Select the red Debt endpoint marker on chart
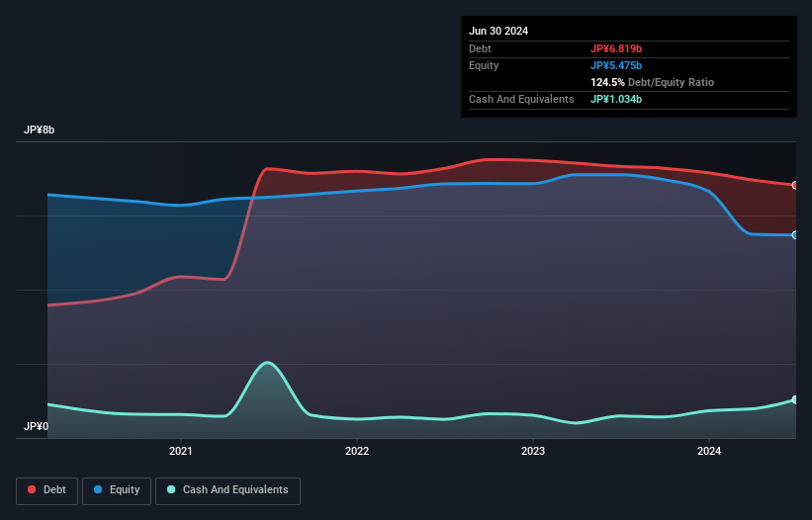This screenshot has width=812, height=520. [x=795, y=185]
